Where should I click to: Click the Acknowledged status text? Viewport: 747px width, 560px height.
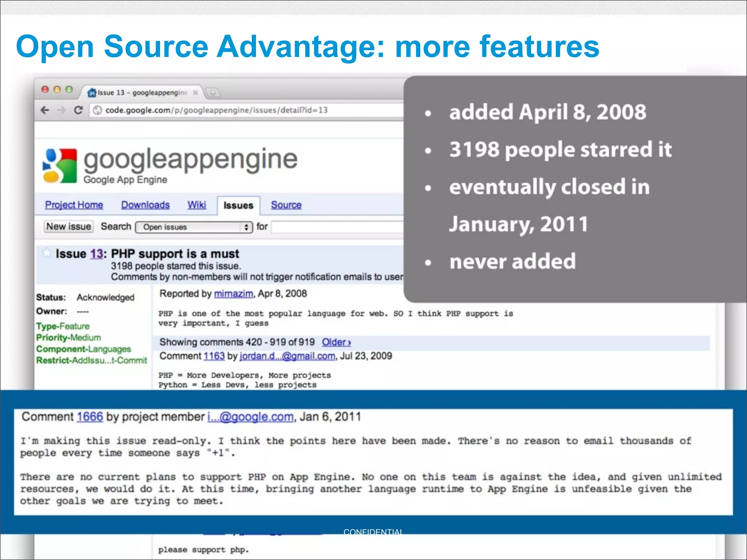click(x=105, y=297)
